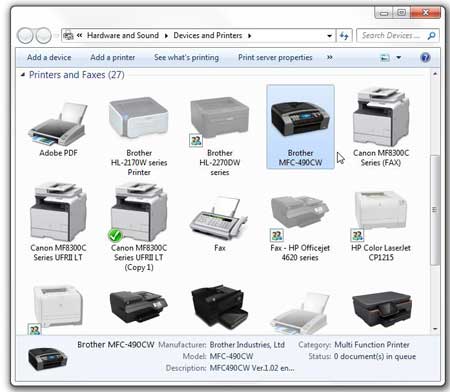450x392 pixels.
Task: Click Model value 'MFC-490CW' in details
Action: click(231, 356)
